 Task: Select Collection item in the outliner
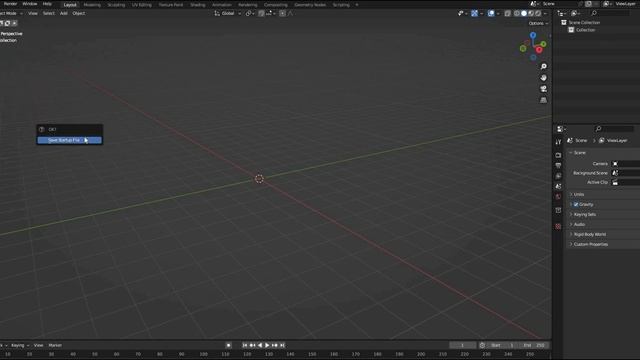(585, 30)
